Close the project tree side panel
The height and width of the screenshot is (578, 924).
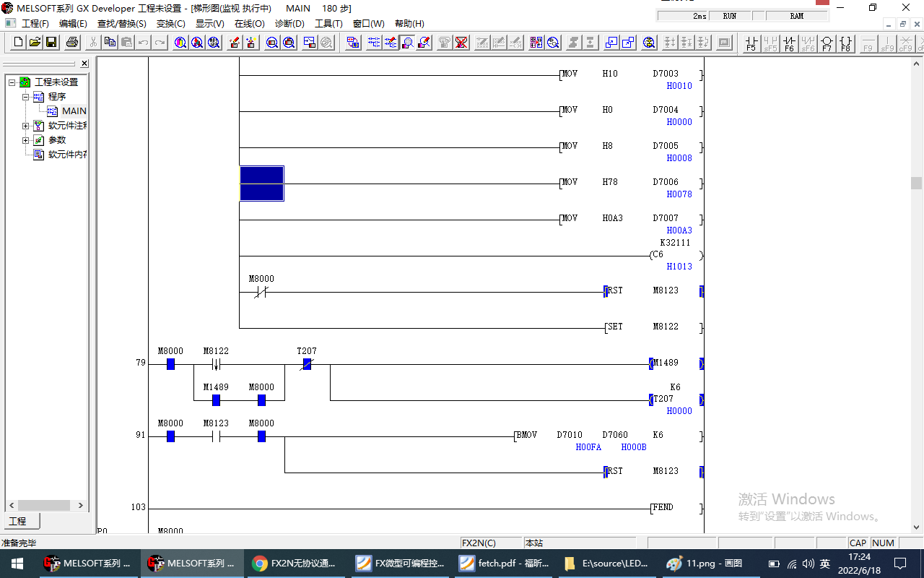click(x=84, y=64)
